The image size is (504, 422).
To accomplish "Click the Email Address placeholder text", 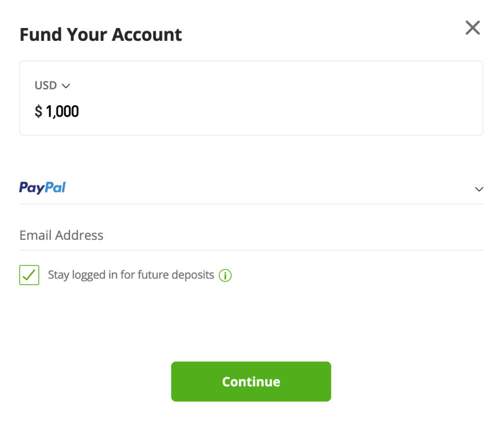I will click(61, 235).
